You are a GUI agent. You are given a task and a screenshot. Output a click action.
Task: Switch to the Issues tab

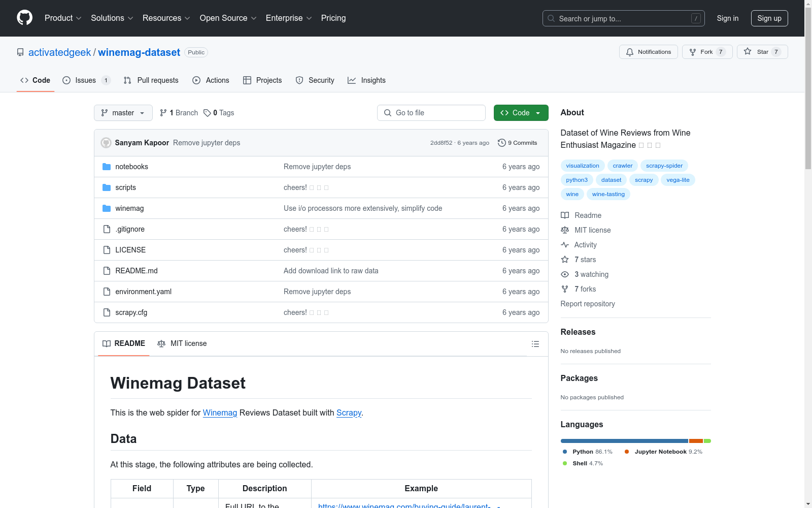pos(86,80)
